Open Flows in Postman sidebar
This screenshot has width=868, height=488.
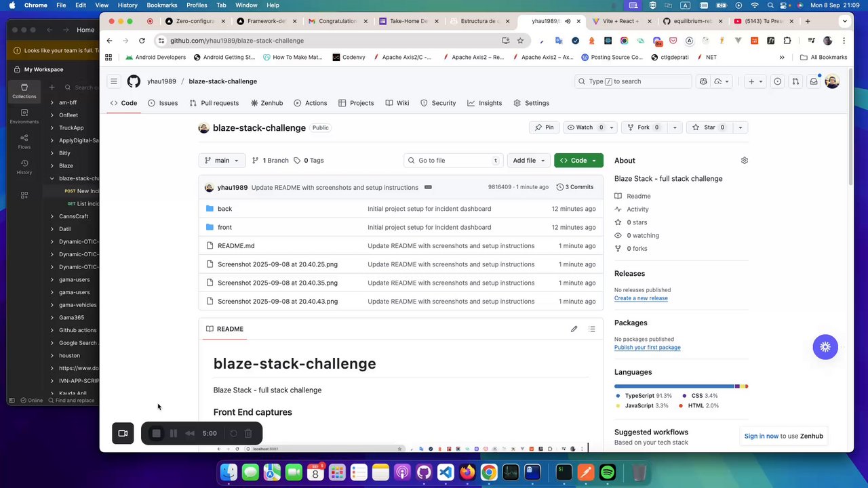[24, 142]
